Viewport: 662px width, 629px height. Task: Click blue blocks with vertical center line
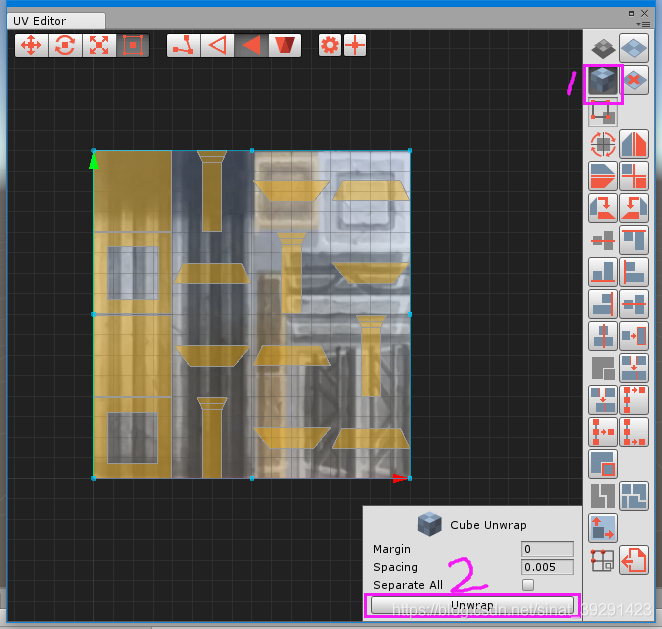[603, 336]
